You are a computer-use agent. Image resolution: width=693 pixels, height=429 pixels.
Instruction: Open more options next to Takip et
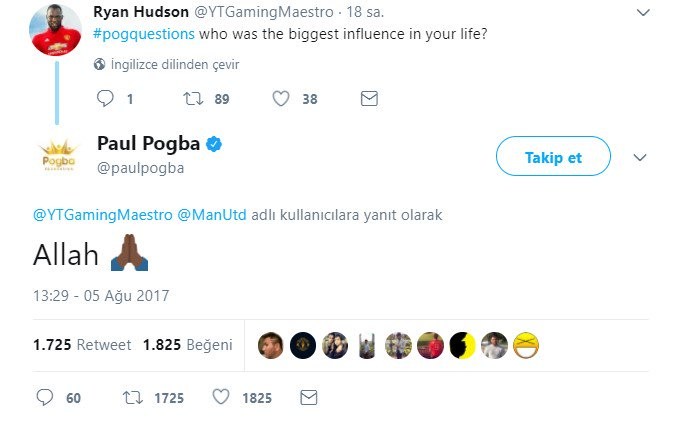641,158
